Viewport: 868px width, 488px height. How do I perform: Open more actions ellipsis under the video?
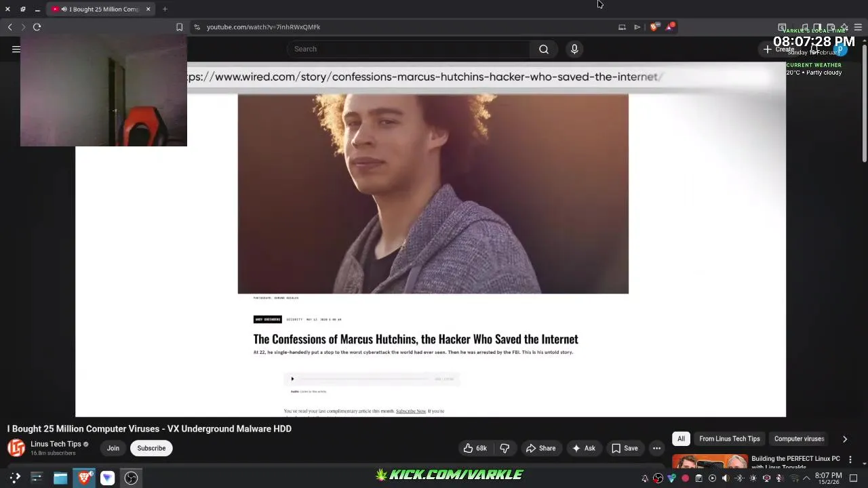[656, 448]
